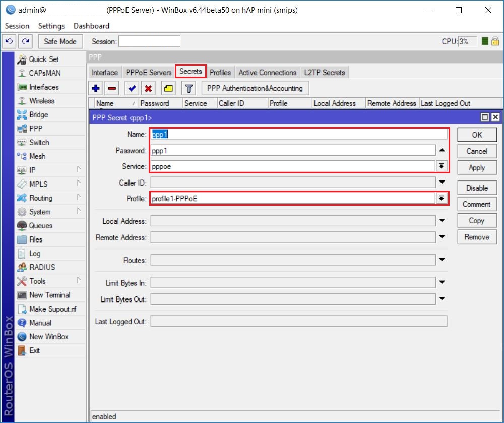This screenshot has width=504, height=423.
Task: Click the red minus Remove icon
Action: [112, 88]
